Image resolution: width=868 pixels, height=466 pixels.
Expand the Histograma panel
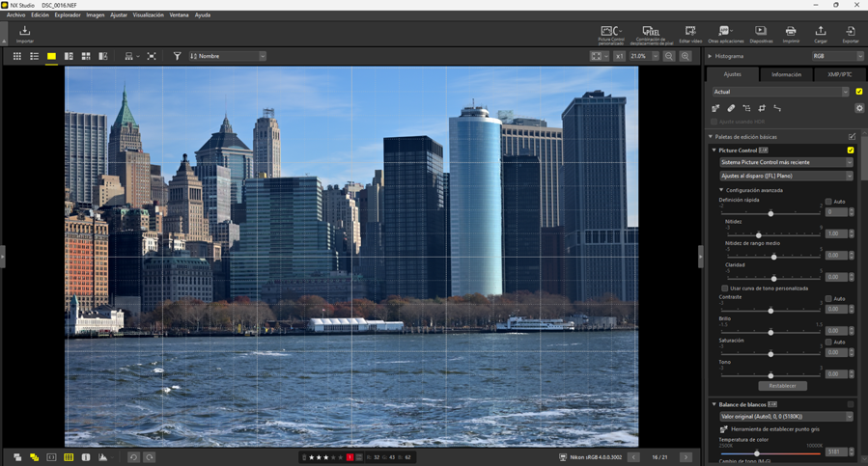tap(712, 56)
